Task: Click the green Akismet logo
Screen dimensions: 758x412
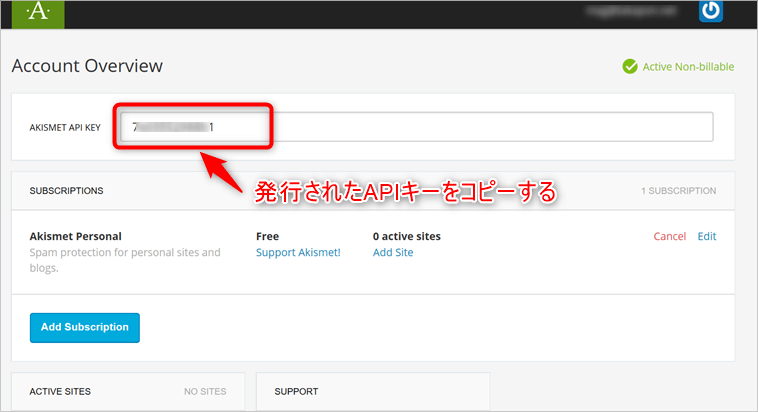Action: click(x=38, y=13)
